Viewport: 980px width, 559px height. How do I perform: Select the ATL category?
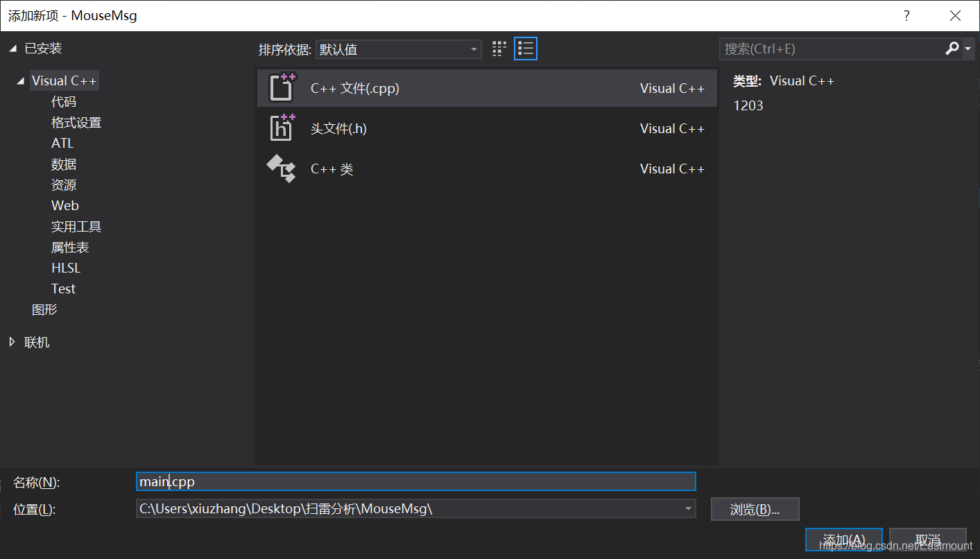62,143
